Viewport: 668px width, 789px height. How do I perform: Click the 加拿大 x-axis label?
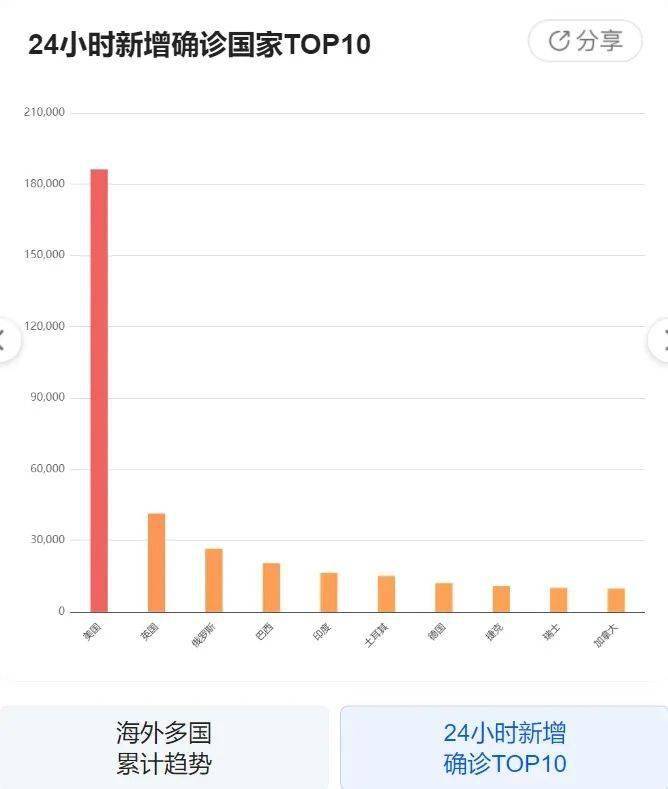pyautogui.click(x=606, y=636)
